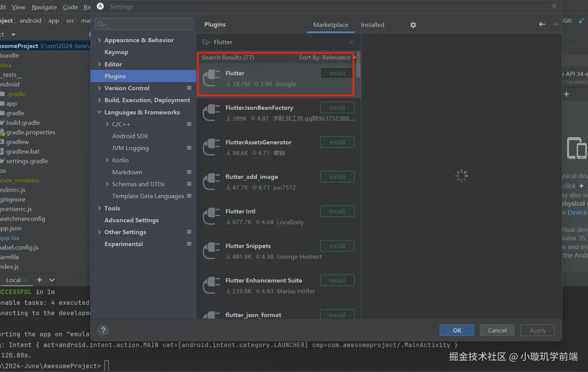Open the Code menu
588x372 pixels.
70,7
